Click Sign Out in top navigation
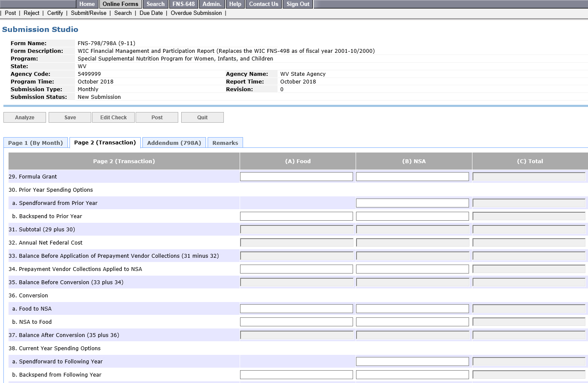 pyautogui.click(x=298, y=4)
